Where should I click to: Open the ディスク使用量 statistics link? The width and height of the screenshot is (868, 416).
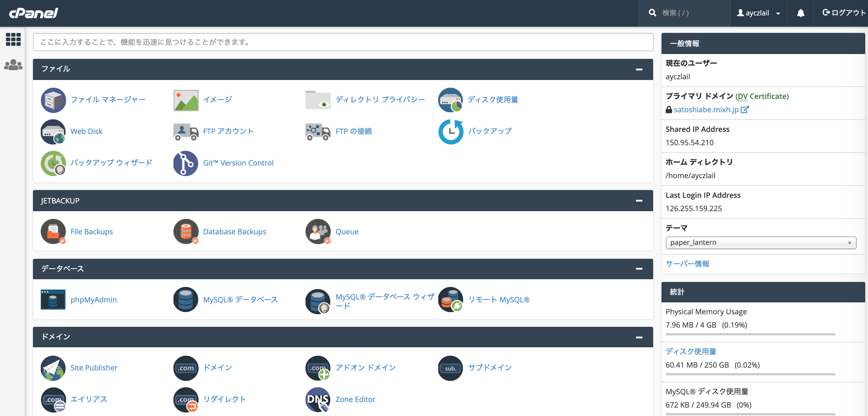tap(691, 351)
